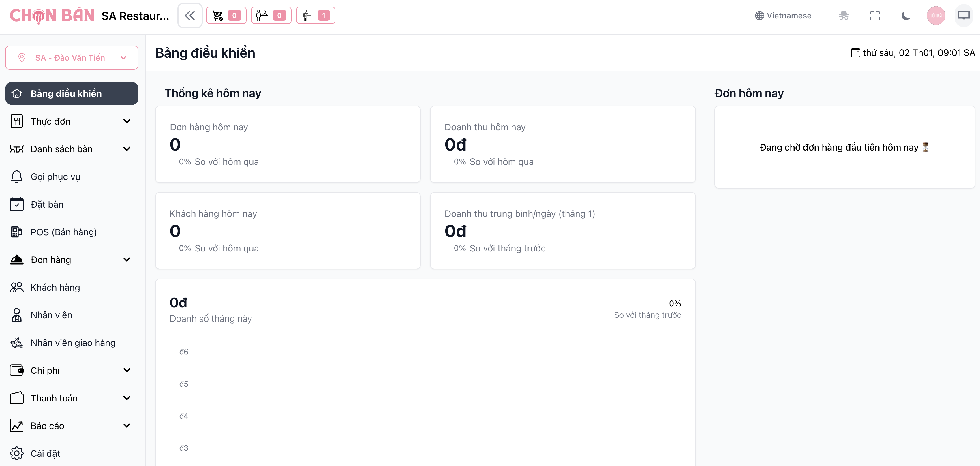
Task: Click the CHỌN BÀN logo
Action: pos(52,16)
